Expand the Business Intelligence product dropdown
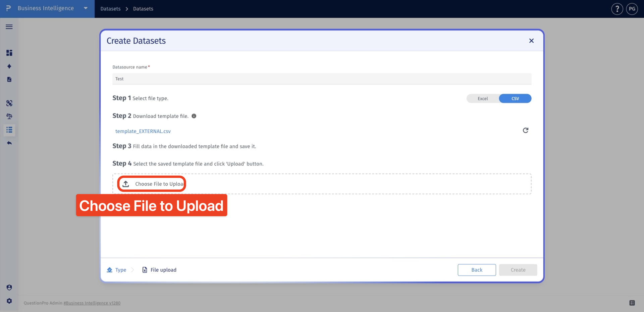 (x=86, y=8)
